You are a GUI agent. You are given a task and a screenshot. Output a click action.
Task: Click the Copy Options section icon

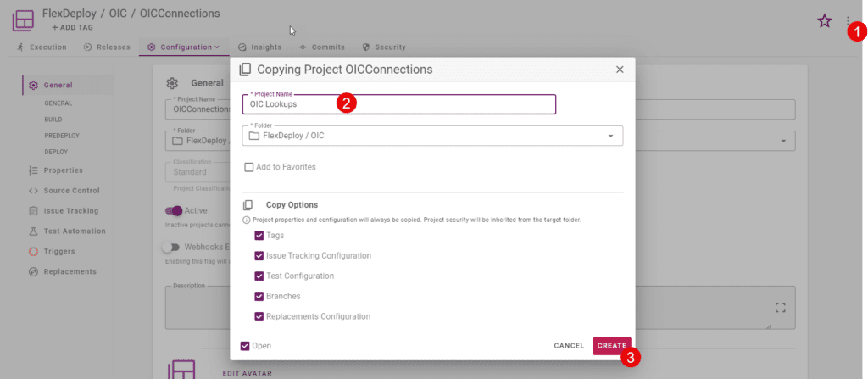pos(248,205)
